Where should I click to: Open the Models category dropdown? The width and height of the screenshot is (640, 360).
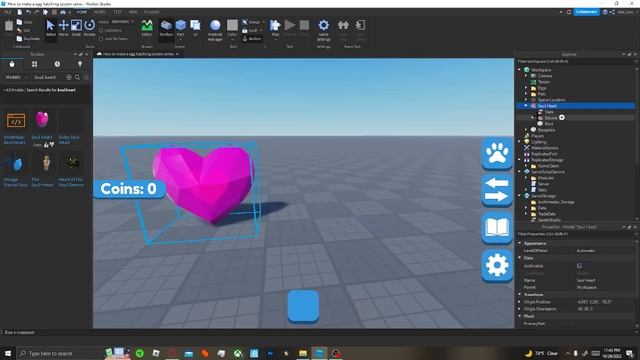coord(16,77)
